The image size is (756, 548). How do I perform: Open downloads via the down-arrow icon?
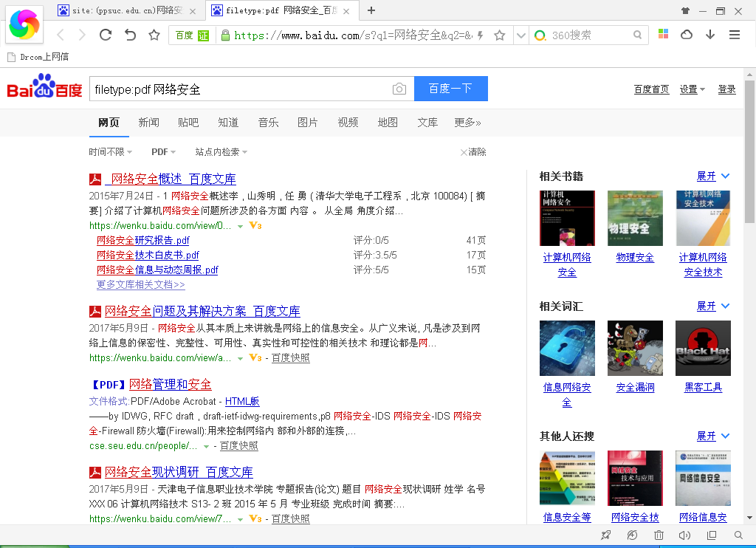[x=710, y=34]
